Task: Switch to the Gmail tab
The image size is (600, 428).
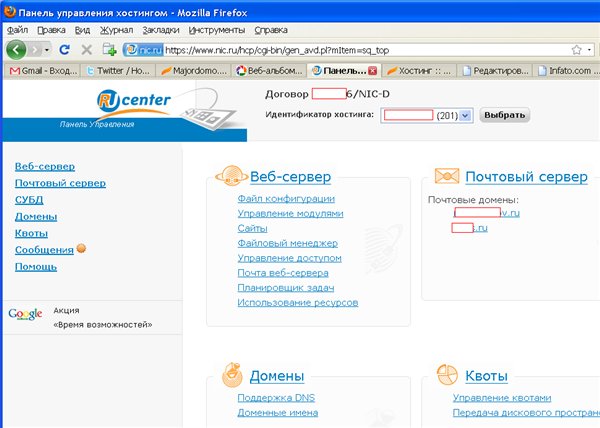Action: coord(42,71)
